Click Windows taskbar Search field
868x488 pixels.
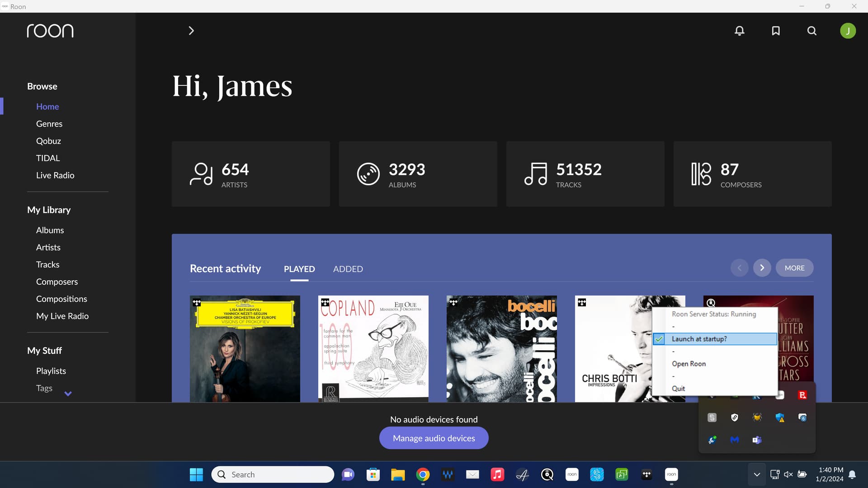(x=273, y=474)
